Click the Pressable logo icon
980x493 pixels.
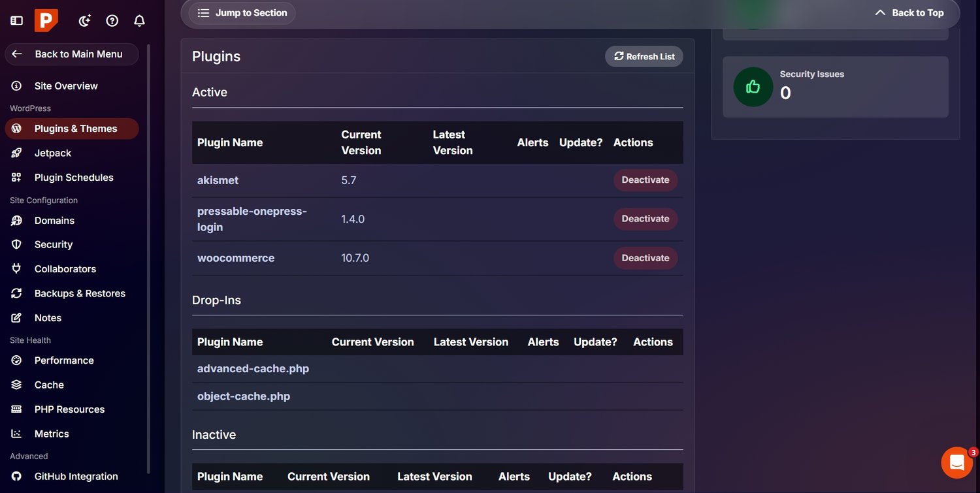[x=47, y=21]
